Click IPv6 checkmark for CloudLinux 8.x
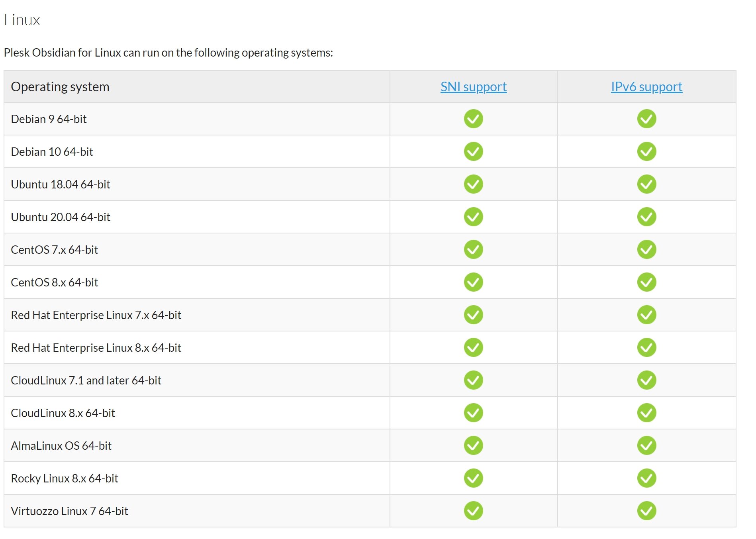The width and height of the screenshot is (756, 539). (646, 413)
